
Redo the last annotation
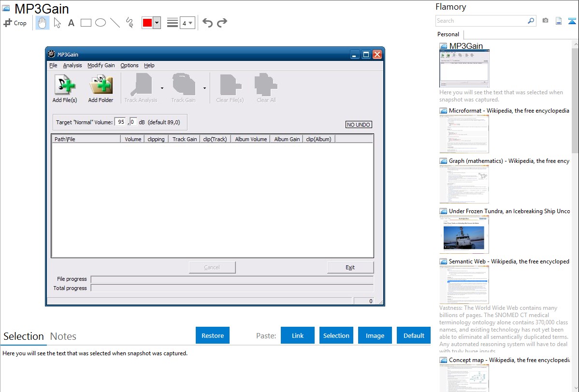[222, 23]
